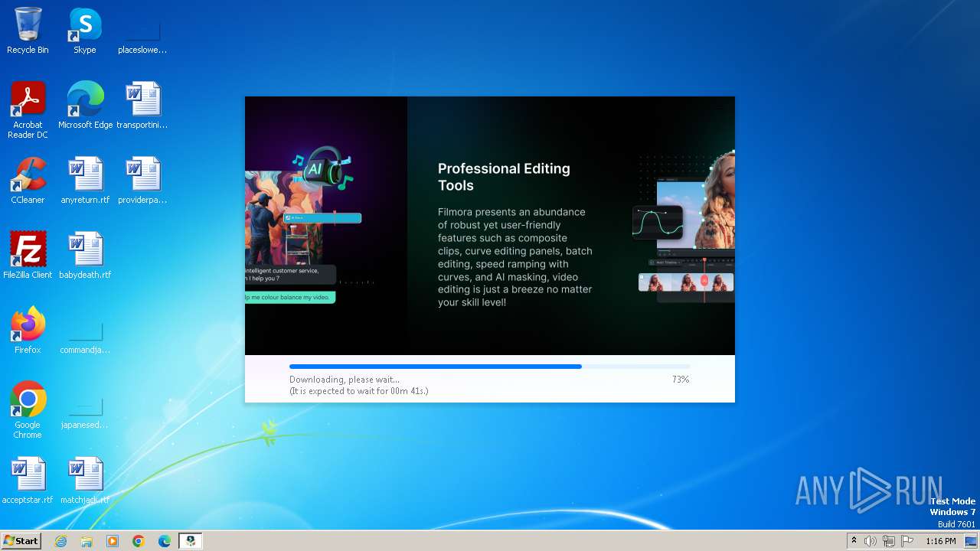
Task: Click the expected wait time text
Action: pyautogui.click(x=358, y=391)
